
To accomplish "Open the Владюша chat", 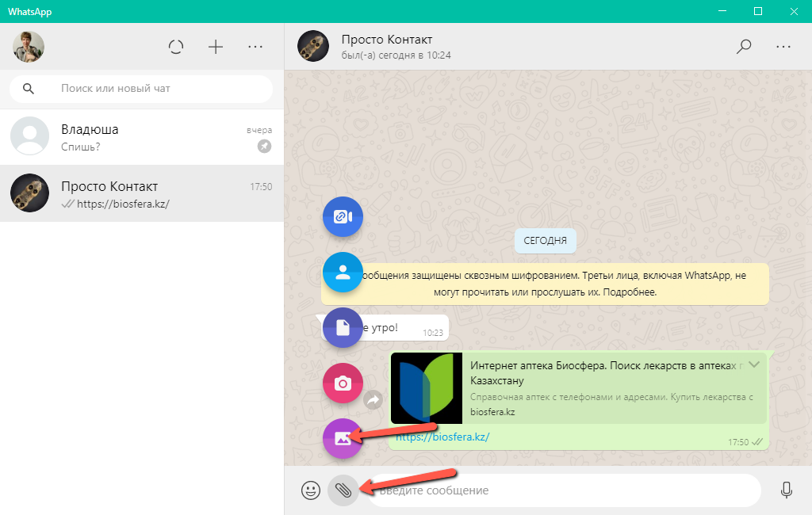I will tap(142, 137).
